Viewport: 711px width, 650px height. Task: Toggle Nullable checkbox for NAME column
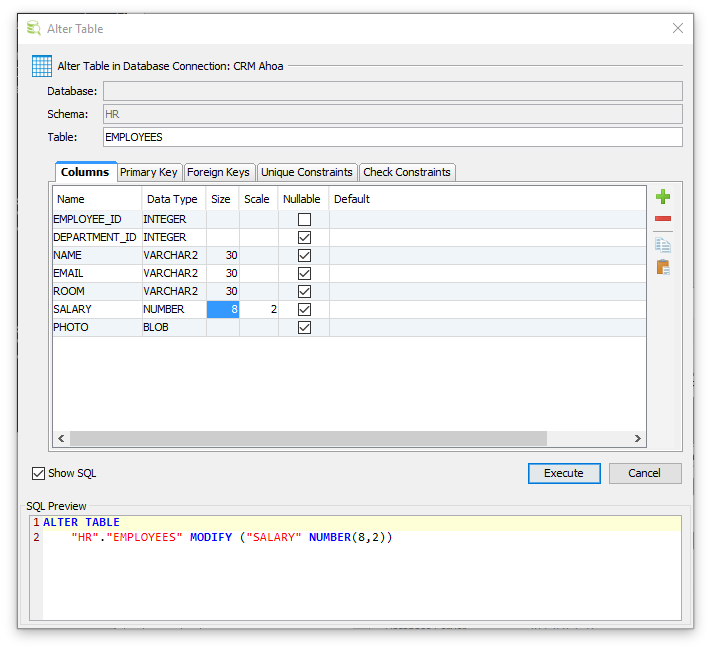(x=304, y=255)
